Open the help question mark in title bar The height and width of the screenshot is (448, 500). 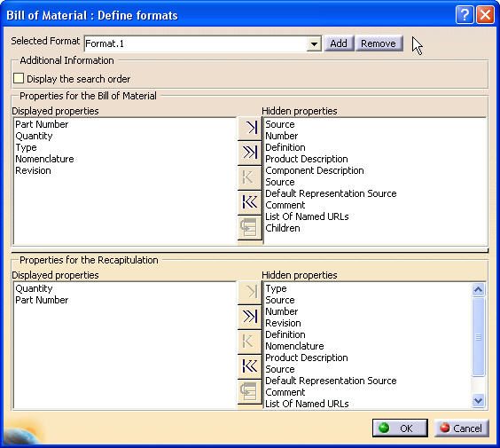(465, 15)
